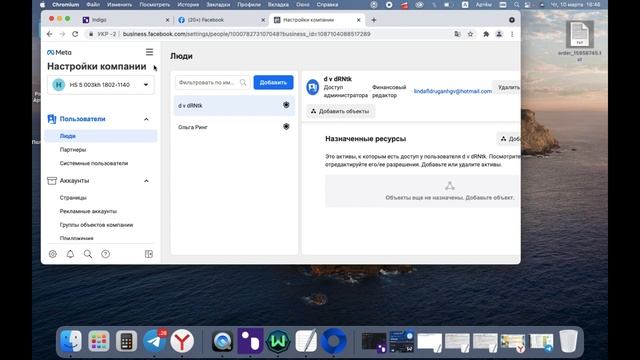Open Trash in the dock
The image size is (640, 360).
click(568, 341)
